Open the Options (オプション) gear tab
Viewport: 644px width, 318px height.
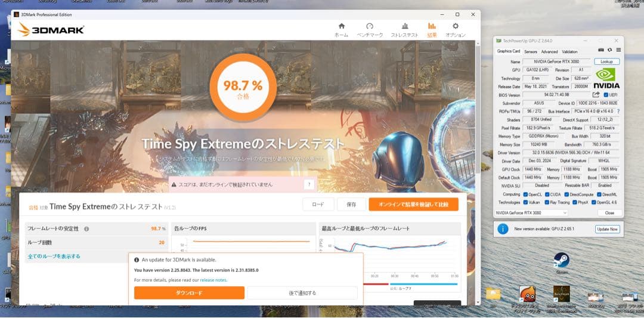pos(456,30)
